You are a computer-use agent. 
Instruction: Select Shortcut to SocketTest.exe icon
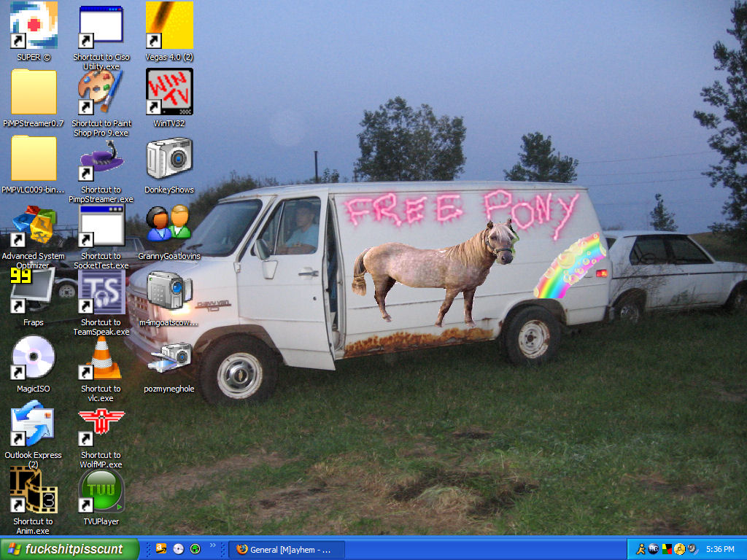[x=101, y=225]
